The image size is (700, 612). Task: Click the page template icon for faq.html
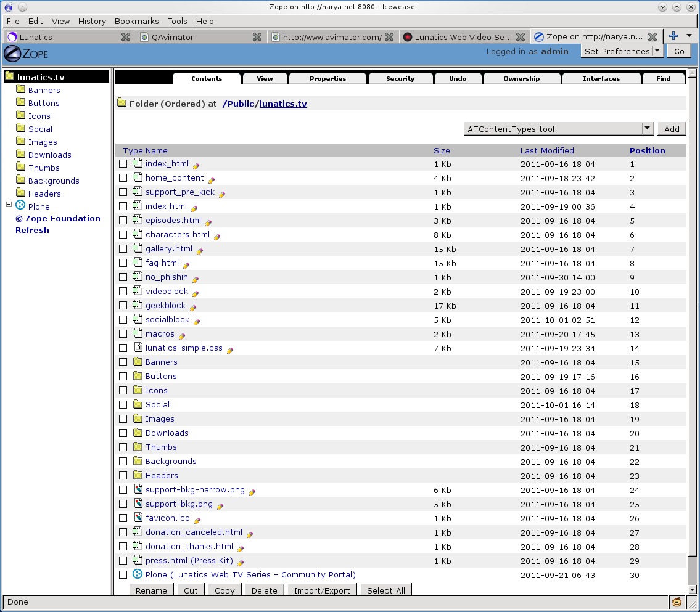(x=138, y=263)
